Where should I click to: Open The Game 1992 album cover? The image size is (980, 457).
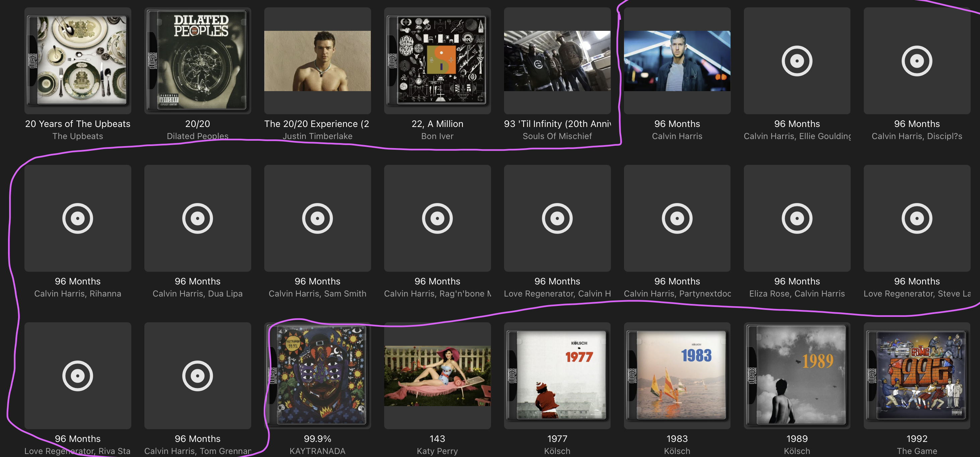pos(916,376)
